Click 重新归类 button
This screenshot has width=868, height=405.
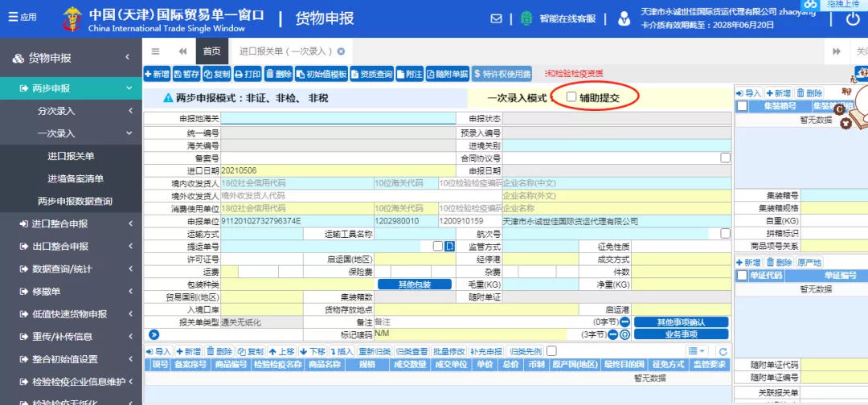(x=375, y=351)
